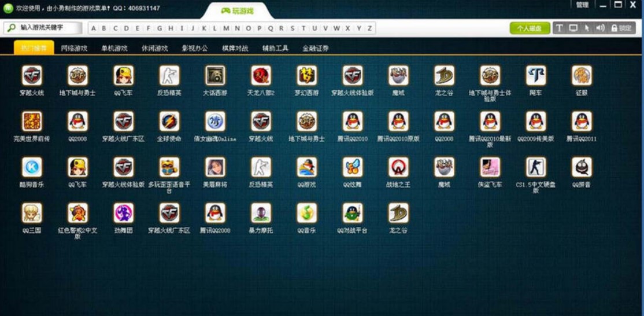Open the 休闲游戏 tab
Screen dimensions: 644x316
click(155, 48)
